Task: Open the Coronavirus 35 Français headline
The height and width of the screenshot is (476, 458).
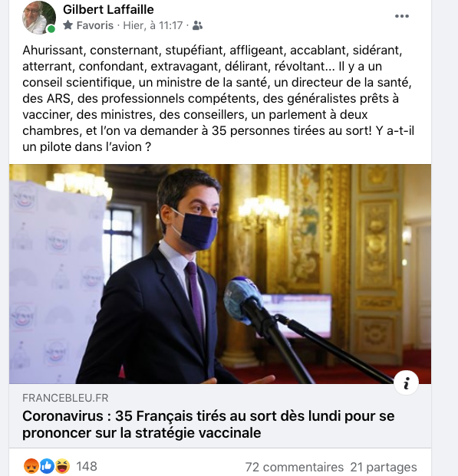Action: 208,425
